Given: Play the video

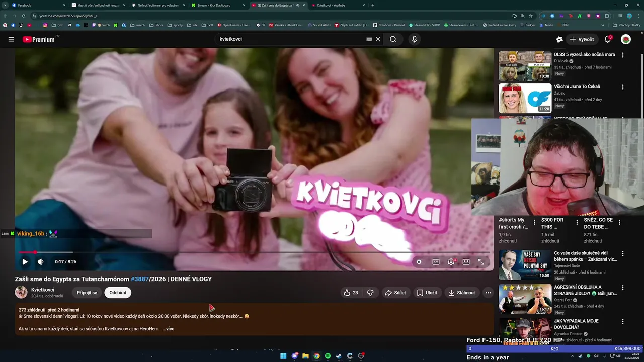Looking at the screenshot, I should click(25, 262).
